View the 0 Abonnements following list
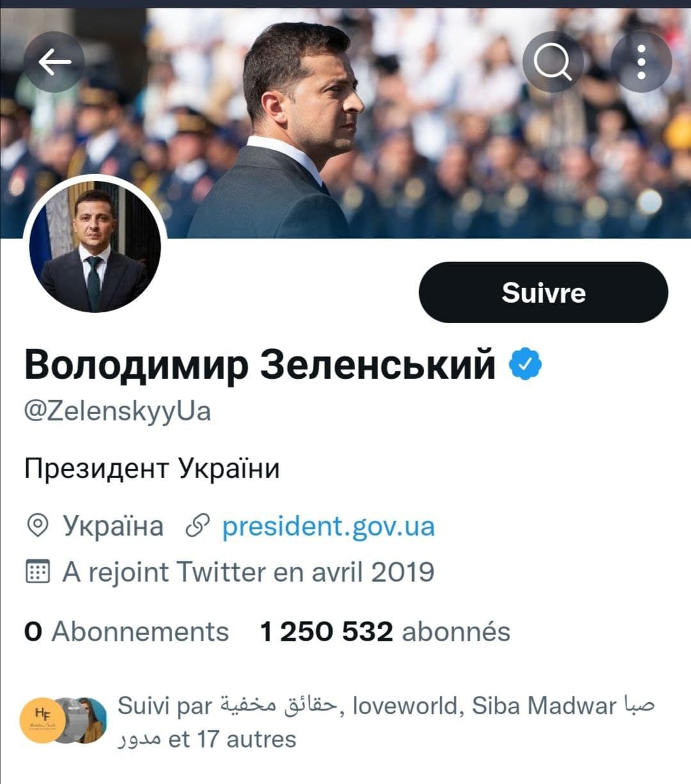The width and height of the screenshot is (691, 784). click(127, 632)
